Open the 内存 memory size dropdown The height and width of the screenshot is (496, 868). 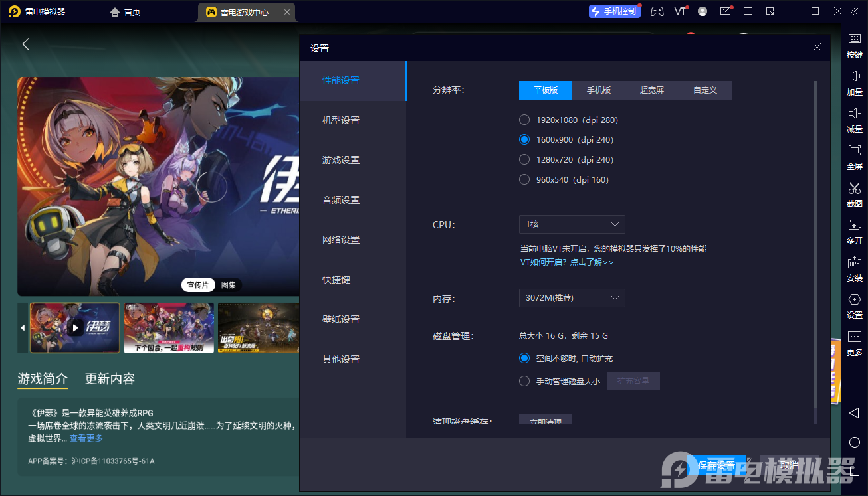[572, 298]
